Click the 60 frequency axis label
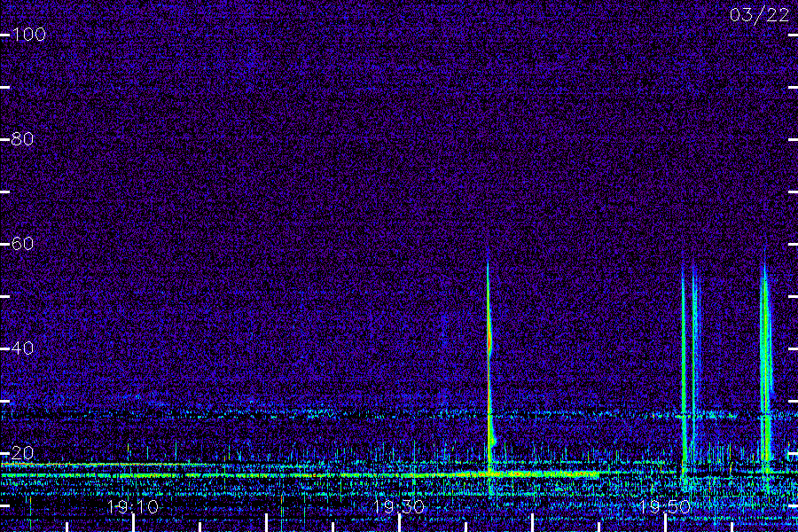798x532 pixels. click(x=23, y=243)
